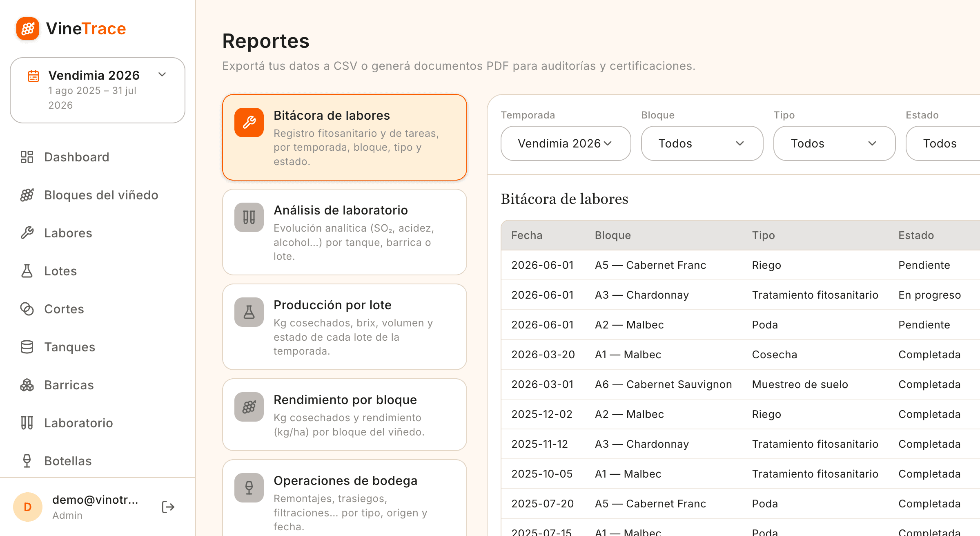980x536 pixels.
Task: Click the wine glass icon for Botellas
Action: click(27, 461)
